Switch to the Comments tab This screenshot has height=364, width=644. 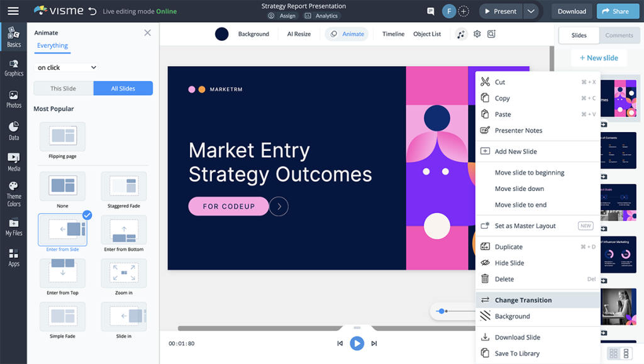619,35
